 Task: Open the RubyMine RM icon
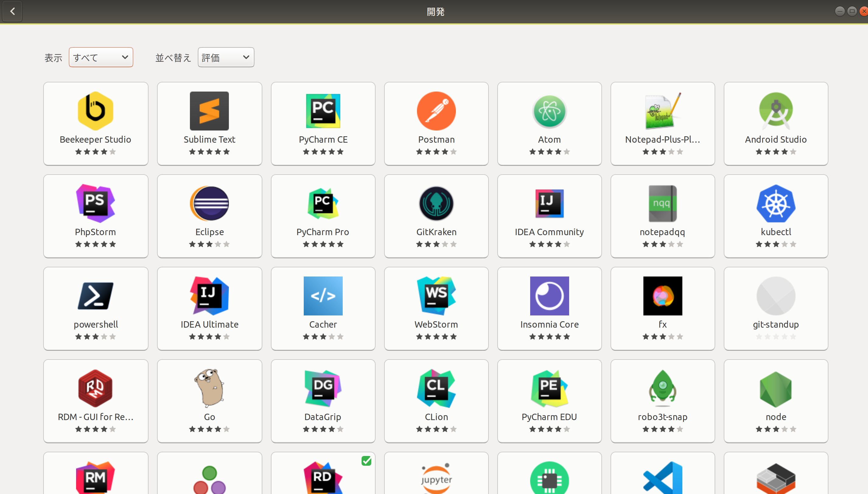point(95,478)
